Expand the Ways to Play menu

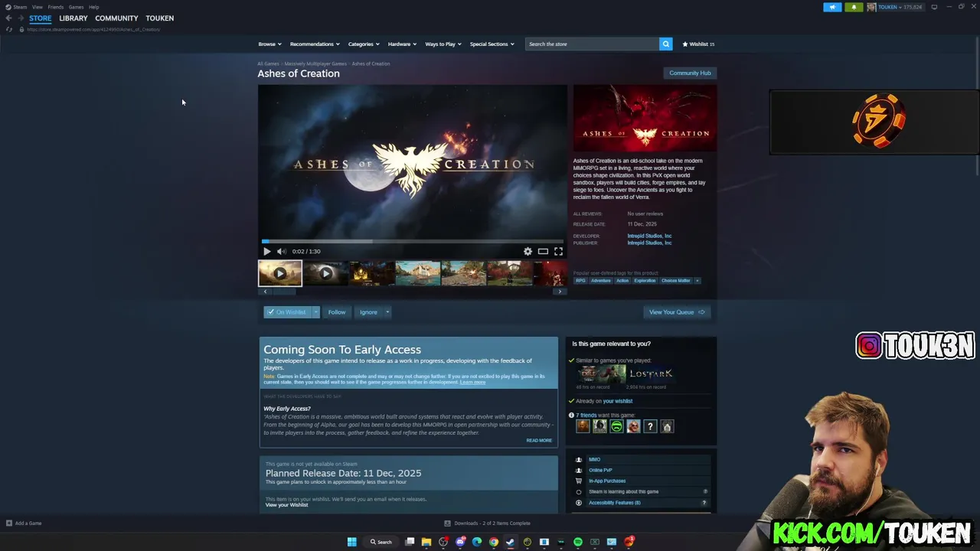pyautogui.click(x=443, y=44)
